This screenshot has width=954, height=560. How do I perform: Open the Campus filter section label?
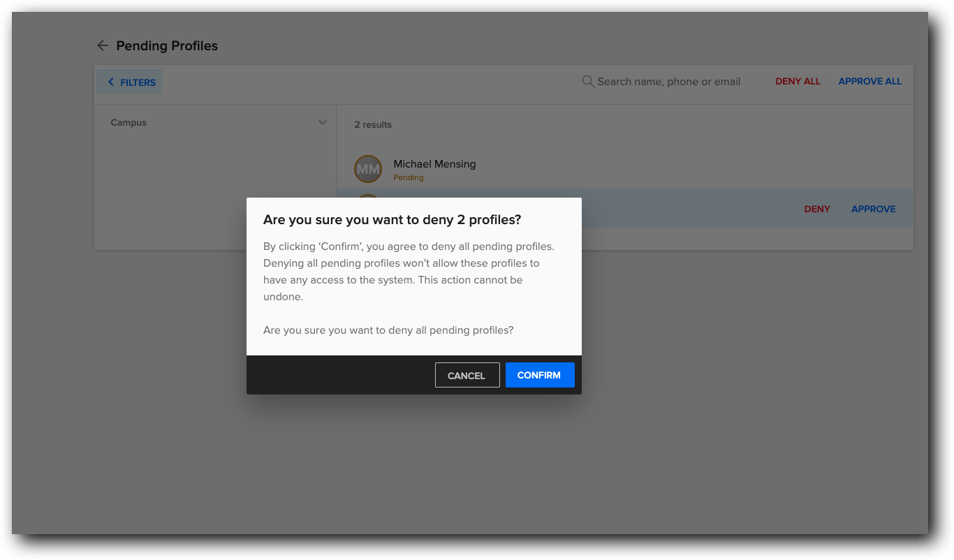[129, 123]
